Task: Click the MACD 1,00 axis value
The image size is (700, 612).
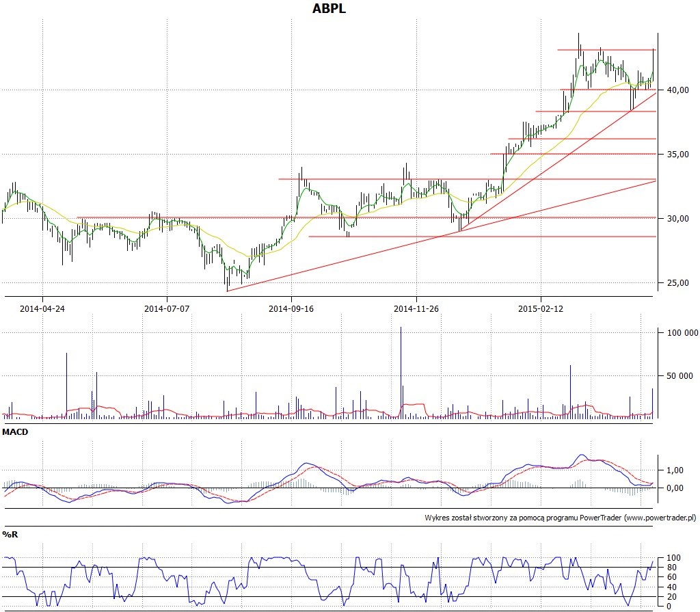Action: (x=675, y=470)
